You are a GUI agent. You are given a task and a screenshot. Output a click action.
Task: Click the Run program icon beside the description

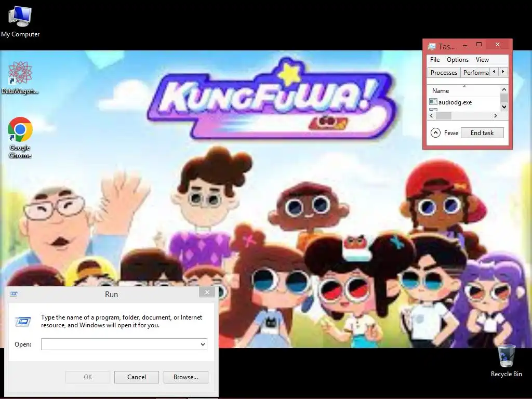23,321
